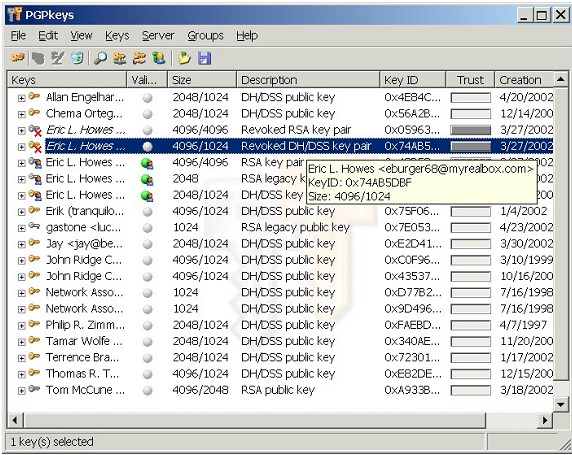The height and width of the screenshot is (455, 572).
Task: Click green validity icon of 4096/4096 RSA key pair
Action: click(x=147, y=163)
